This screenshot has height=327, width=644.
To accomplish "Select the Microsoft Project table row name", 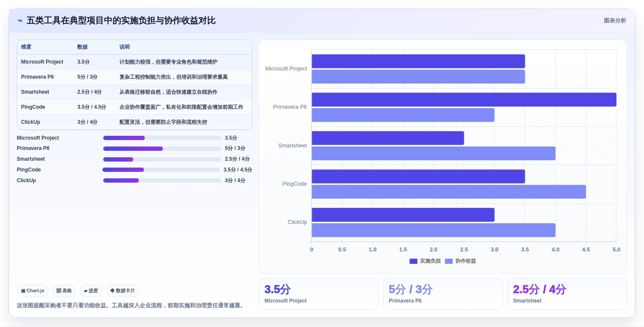I will coord(42,62).
